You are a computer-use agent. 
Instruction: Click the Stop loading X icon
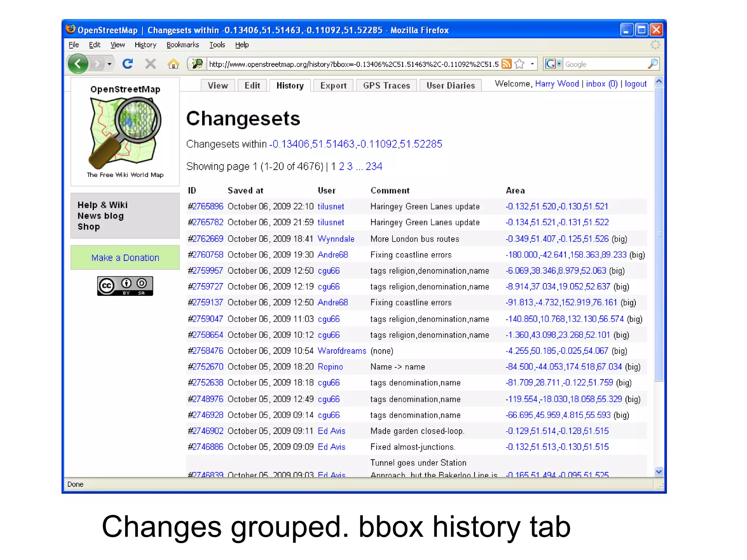point(150,64)
